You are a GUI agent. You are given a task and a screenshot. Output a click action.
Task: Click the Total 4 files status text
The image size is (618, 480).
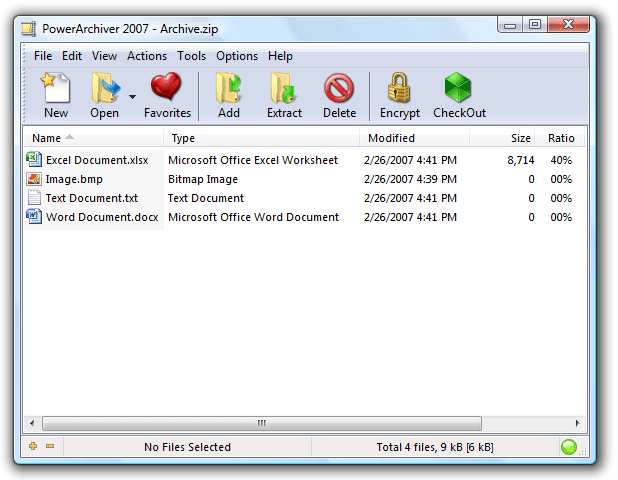[x=435, y=447]
